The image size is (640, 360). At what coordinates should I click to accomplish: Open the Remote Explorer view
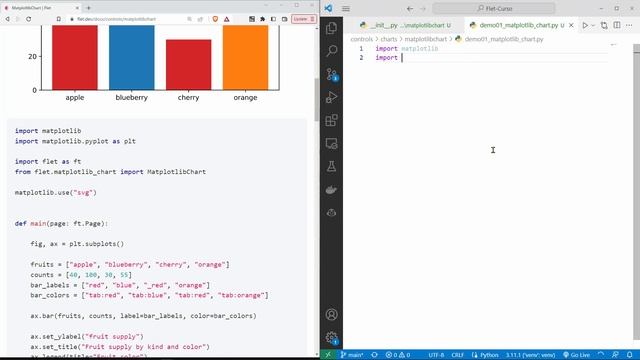331,144
